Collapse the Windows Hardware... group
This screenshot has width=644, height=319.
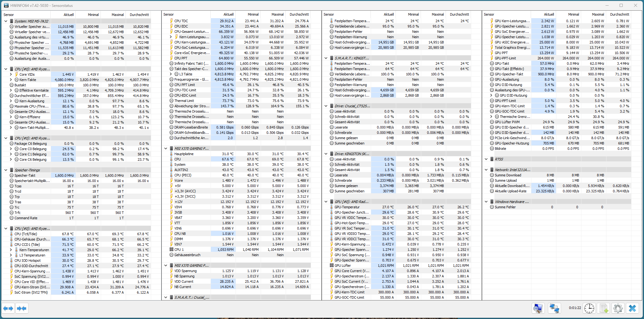pyautogui.click(x=486, y=202)
